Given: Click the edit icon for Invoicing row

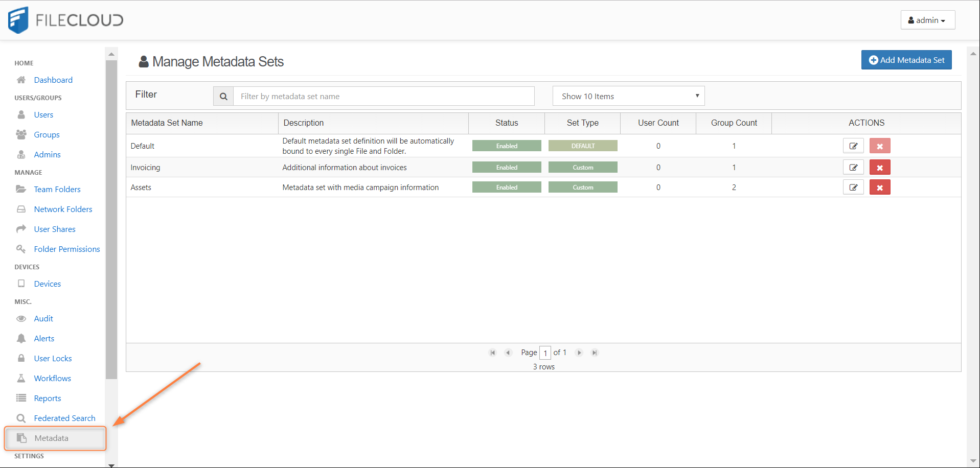Looking at the screenshot, I should [853, 167].
